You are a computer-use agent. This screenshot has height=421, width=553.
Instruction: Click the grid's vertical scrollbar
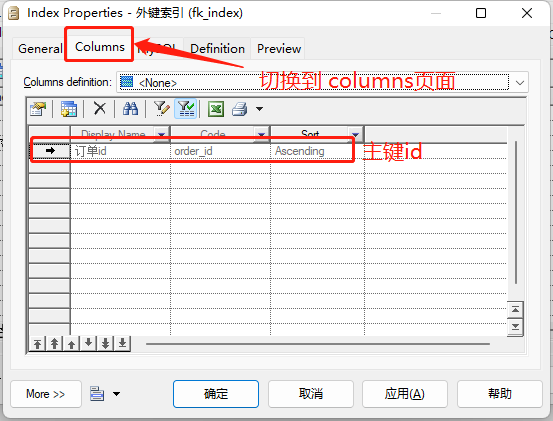pos(516,212)
